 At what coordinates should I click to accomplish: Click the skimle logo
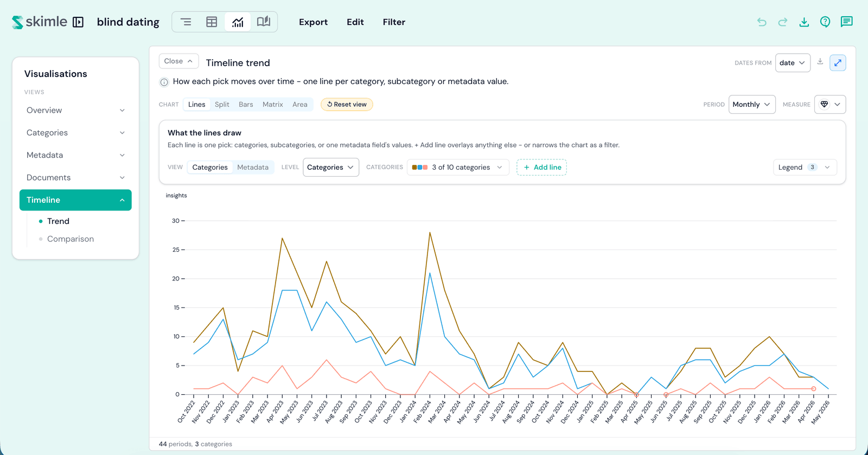click(40, 22)
